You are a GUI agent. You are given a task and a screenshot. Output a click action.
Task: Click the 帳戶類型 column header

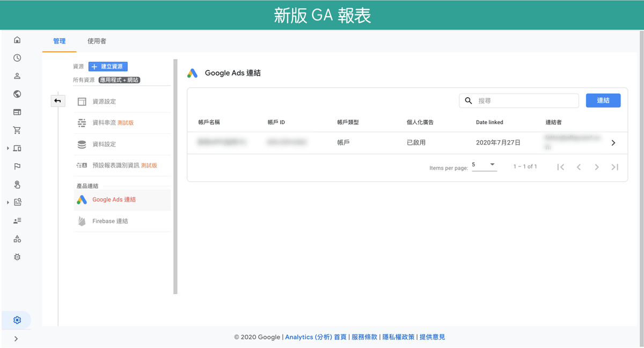click(348, 122)
